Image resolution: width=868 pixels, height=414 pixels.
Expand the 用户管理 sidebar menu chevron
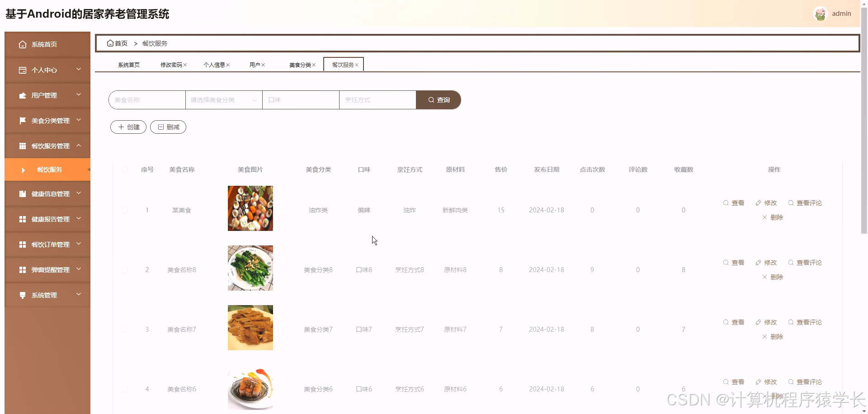point(79,94)
